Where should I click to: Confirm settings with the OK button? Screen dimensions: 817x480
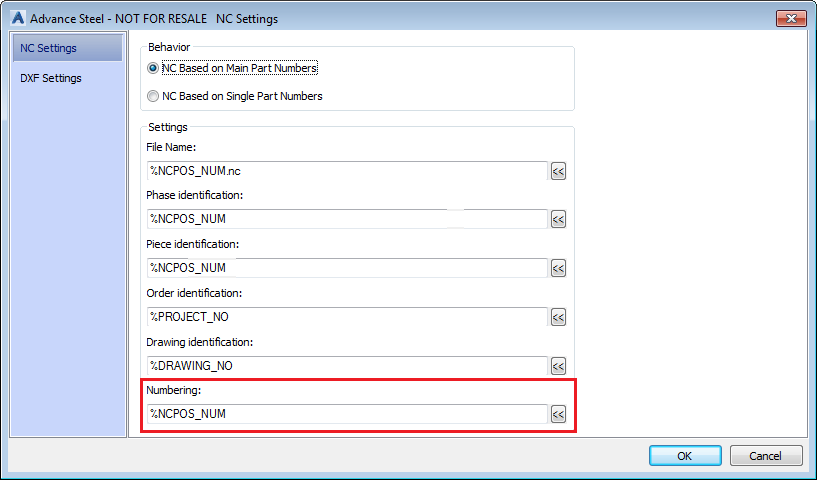tap(685, 456)
